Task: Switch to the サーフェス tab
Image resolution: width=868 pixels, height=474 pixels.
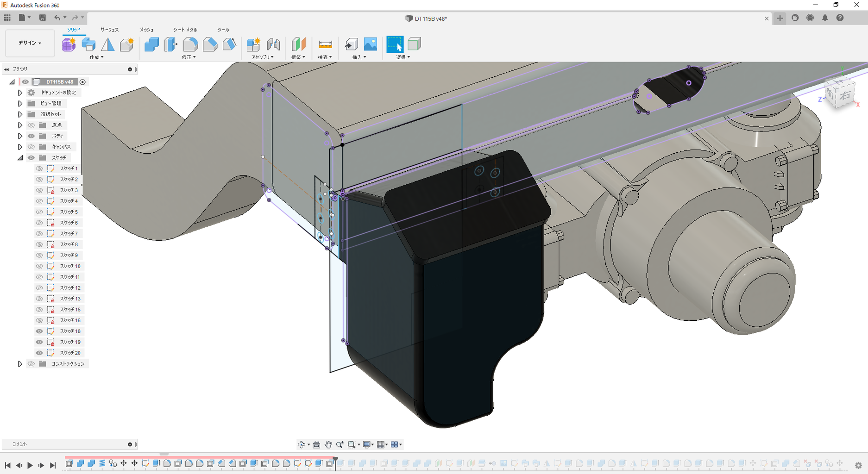Action: [109, 30]
